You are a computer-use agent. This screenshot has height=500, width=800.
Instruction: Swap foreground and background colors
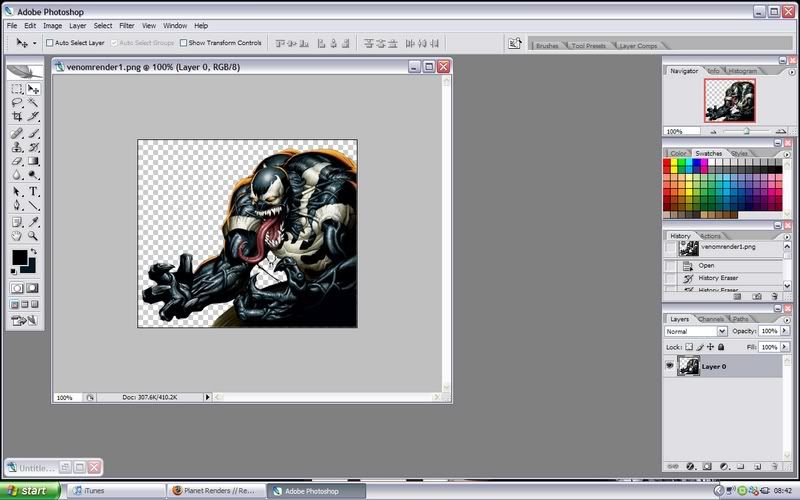click(x=34, y=252)
